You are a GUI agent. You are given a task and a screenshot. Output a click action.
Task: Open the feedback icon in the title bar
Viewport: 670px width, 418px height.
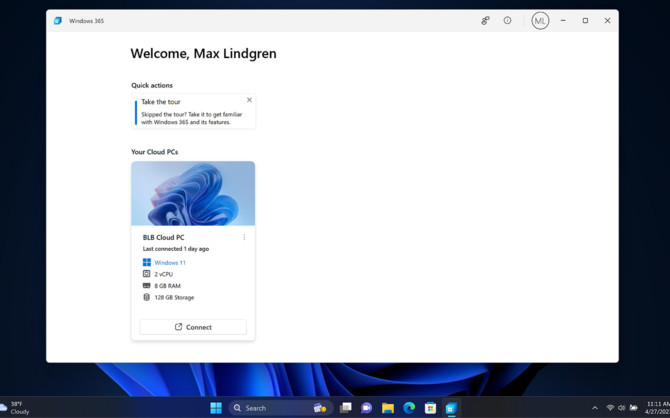tap(485, 21)
